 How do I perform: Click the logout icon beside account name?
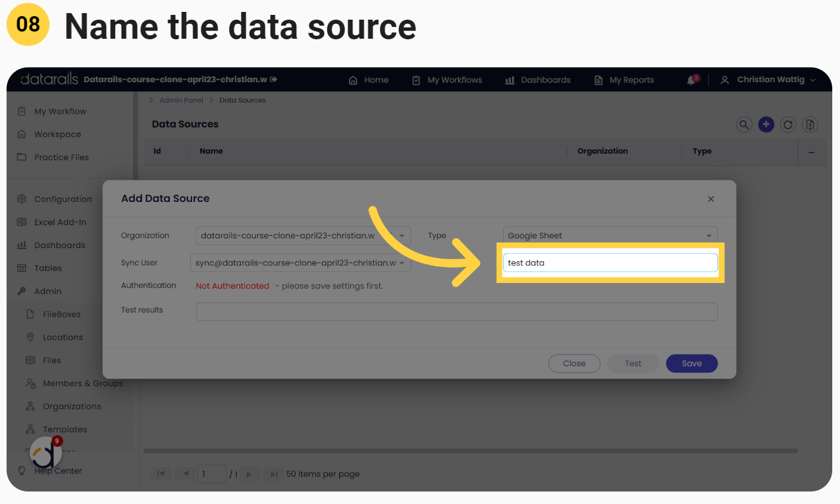pyautogui.click(x=274, y=79)
